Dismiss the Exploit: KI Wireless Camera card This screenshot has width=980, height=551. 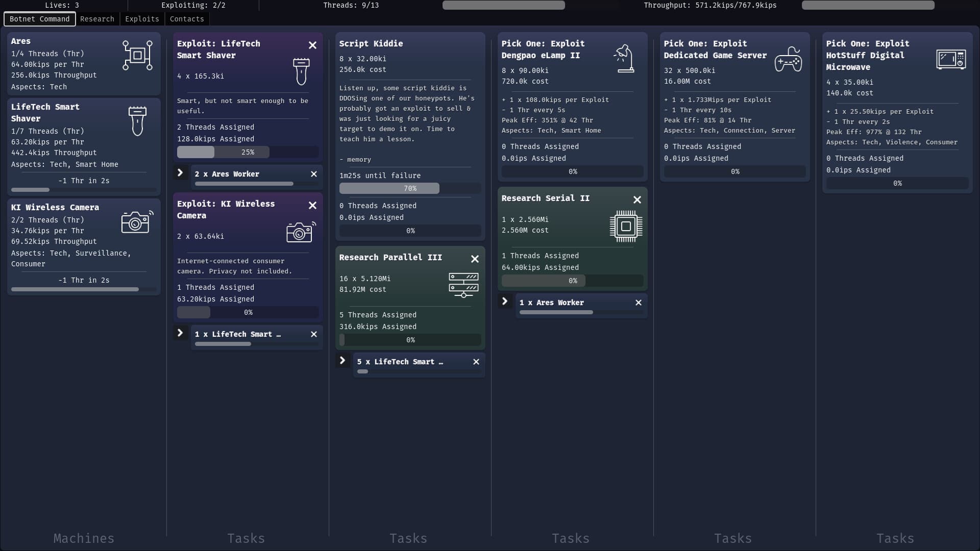(x=312, y=205)
